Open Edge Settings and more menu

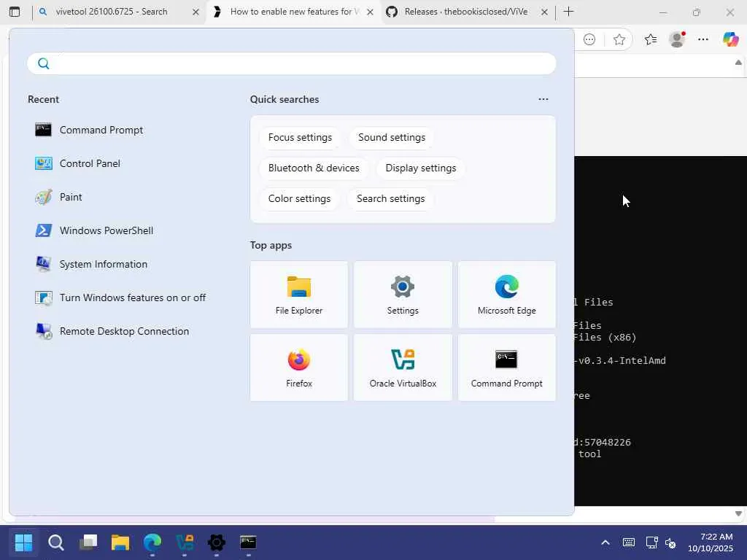[703, 39]
